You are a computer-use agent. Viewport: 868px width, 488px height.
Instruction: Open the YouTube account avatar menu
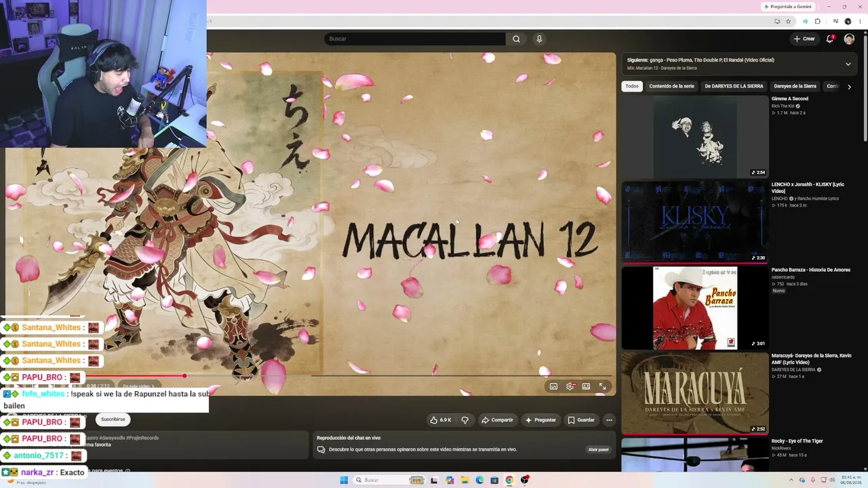(849, 39)
